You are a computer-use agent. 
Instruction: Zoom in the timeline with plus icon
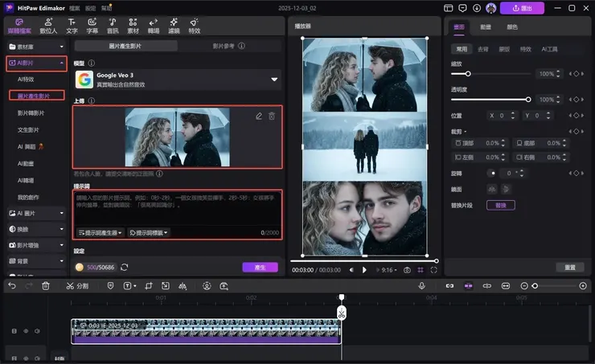tap(583, 286)
